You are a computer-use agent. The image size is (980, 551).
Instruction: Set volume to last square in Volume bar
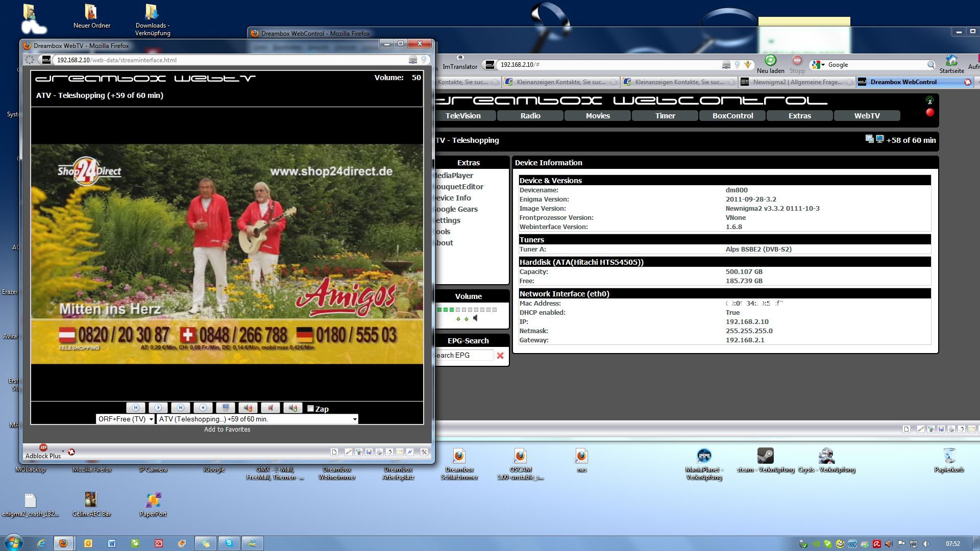(x=495, y=310)
